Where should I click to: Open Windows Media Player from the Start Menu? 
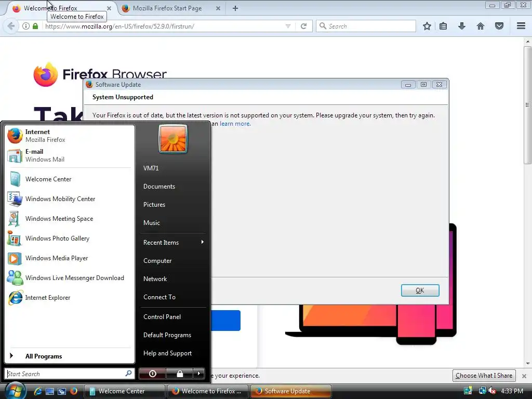click(69, 258)
